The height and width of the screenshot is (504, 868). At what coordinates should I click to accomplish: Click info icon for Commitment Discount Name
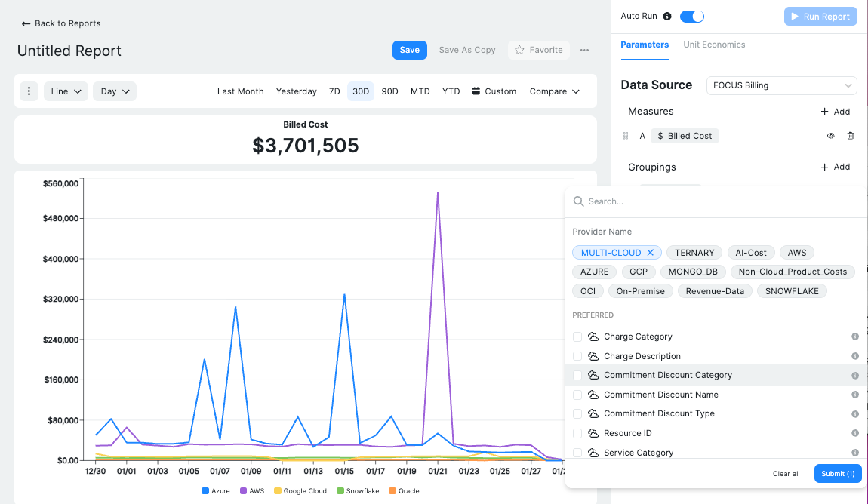[854, 395]
